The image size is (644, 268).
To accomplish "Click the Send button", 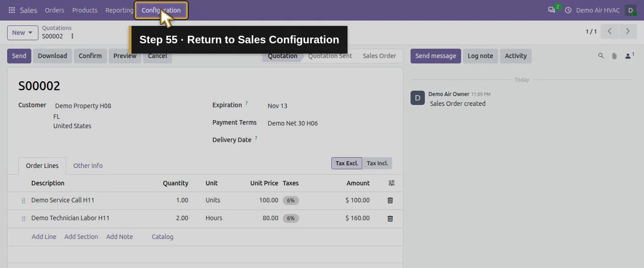I will 19,56.
